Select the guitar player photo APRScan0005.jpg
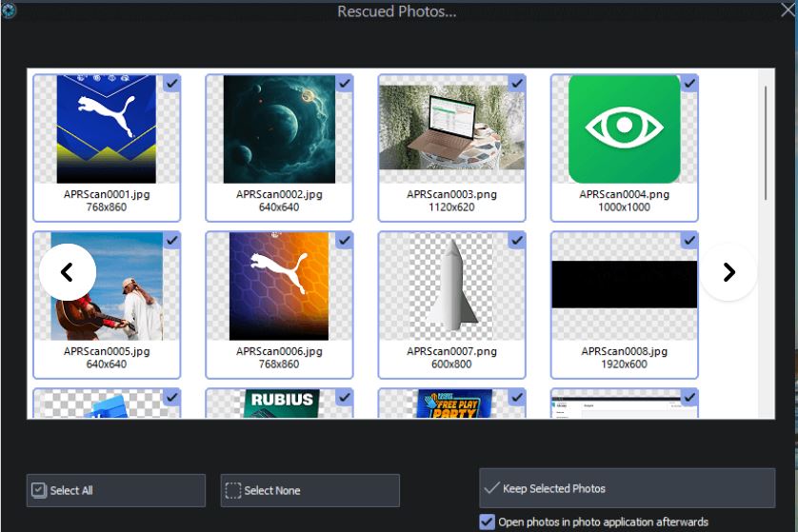798x532 pixels. pyautogui.click(x=107, y=286)
